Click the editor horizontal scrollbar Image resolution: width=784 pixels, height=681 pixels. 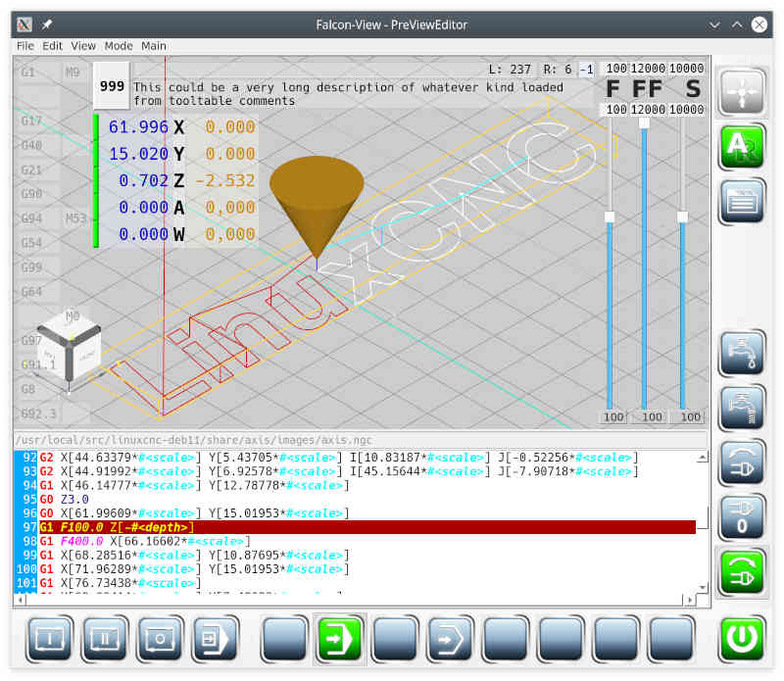353,599
